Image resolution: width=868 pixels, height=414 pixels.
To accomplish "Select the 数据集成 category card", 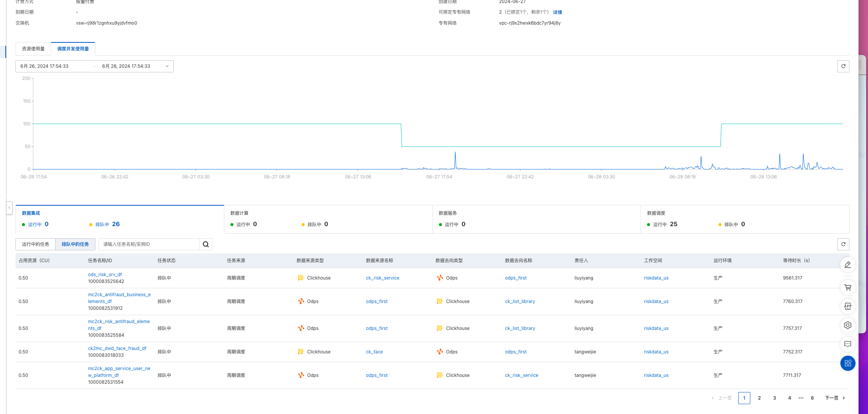I will point(120,219).
